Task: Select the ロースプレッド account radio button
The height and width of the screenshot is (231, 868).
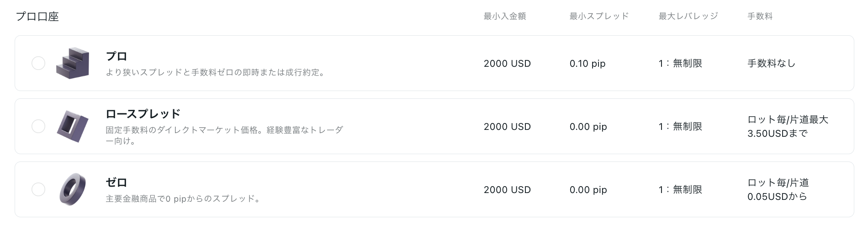Action: [x=38, y=126]
